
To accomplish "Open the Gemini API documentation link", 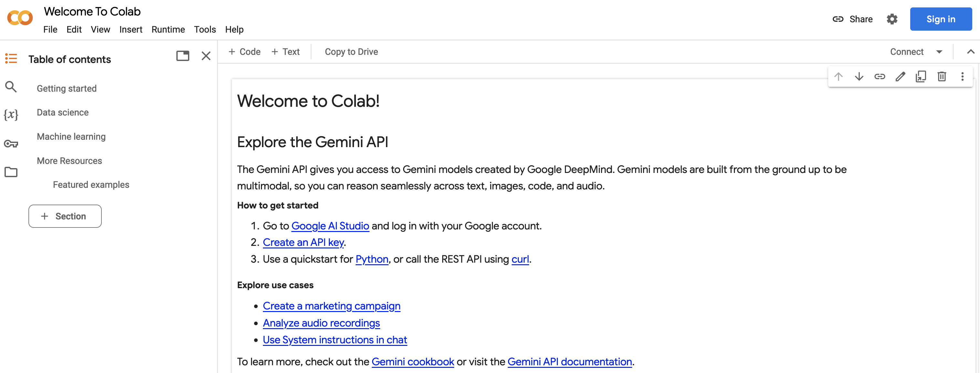I will click(x=569, y=362).
